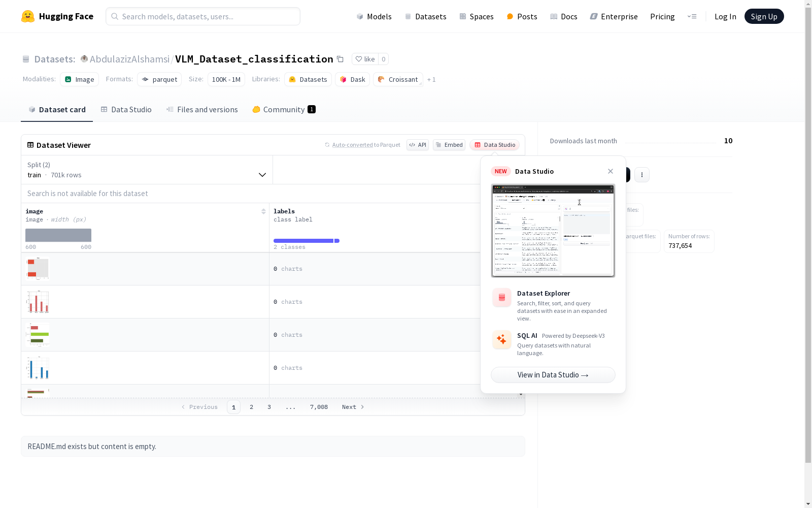This screenshot has width=812, height=508.
Task: Click the Pricing link
Action: coord(662,16)
